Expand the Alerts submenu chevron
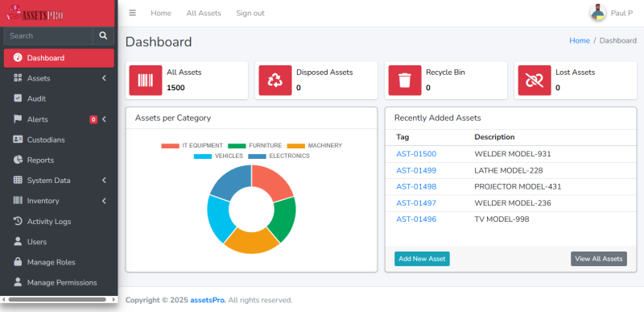The width and height of the screenshot is (644, 312). coord(104,119)
